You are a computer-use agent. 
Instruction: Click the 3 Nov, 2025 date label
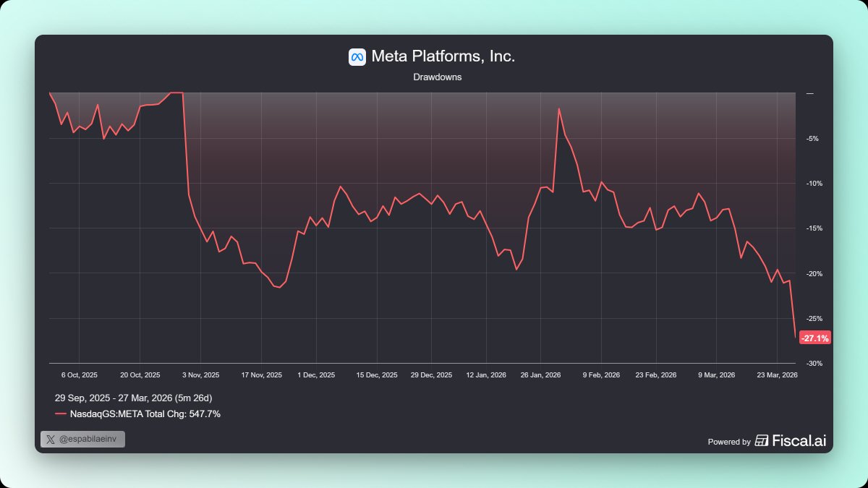201,375
